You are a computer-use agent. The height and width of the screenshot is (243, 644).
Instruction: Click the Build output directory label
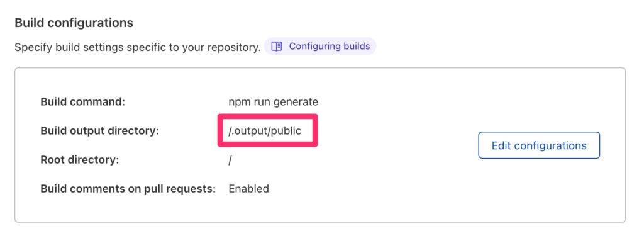99,131
